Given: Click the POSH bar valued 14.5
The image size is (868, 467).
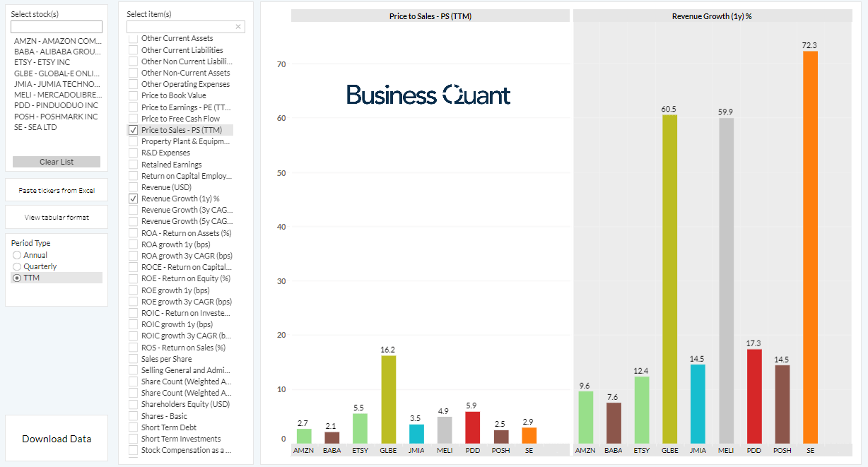Looking at the screenshot, I should coord(782,404).
